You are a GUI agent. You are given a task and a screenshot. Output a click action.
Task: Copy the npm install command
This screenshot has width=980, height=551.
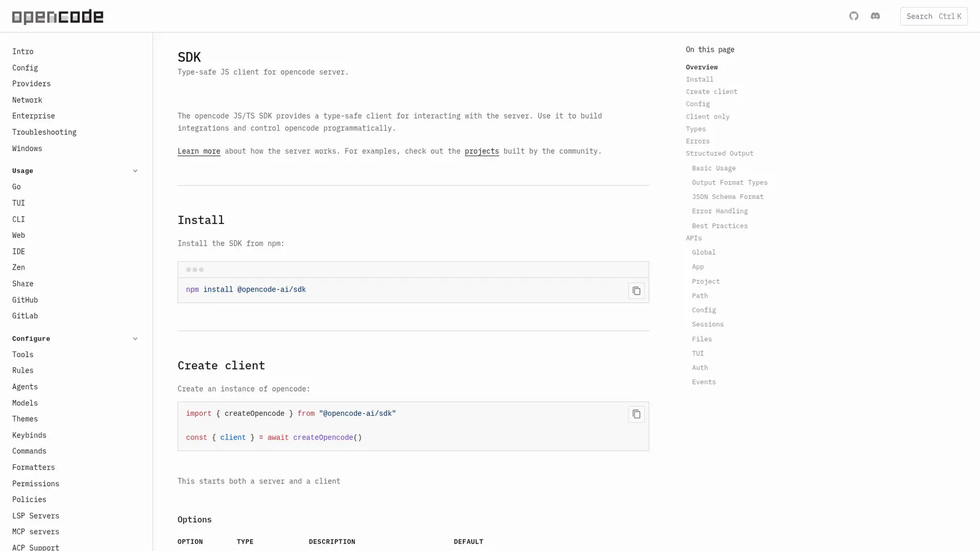(636, 291)
